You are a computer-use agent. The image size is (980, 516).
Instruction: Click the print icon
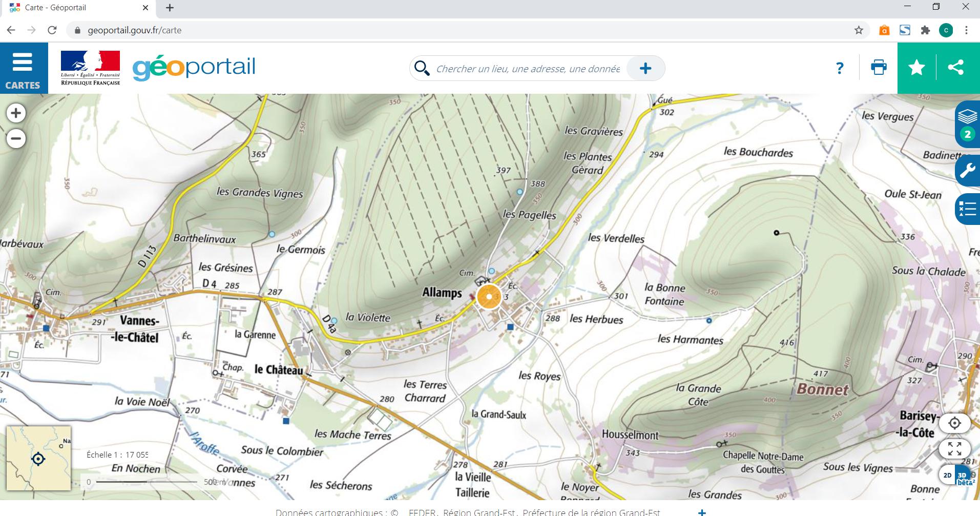(879, 68)
